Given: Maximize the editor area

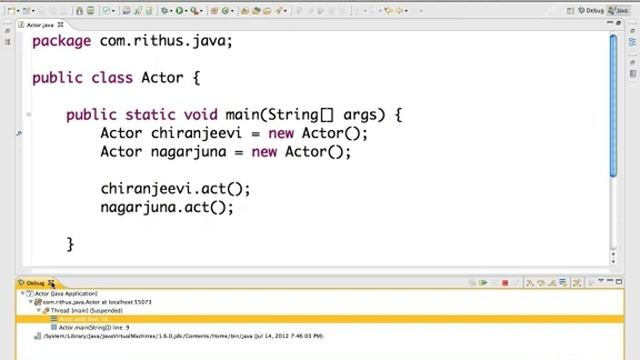Looking at the screenshot, I should [619, 23].
